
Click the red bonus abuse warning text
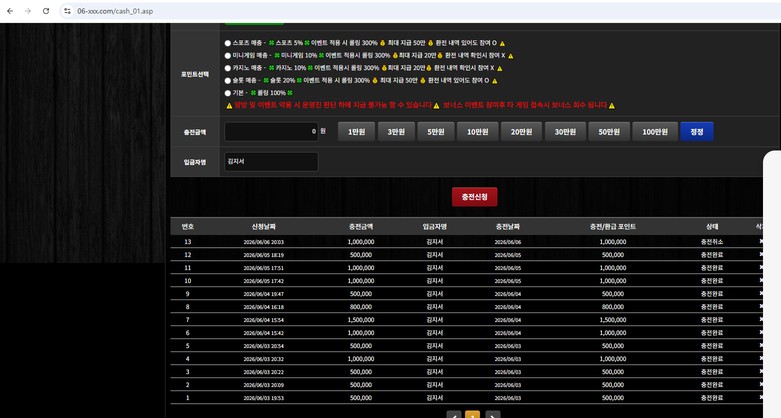point(420,105)
